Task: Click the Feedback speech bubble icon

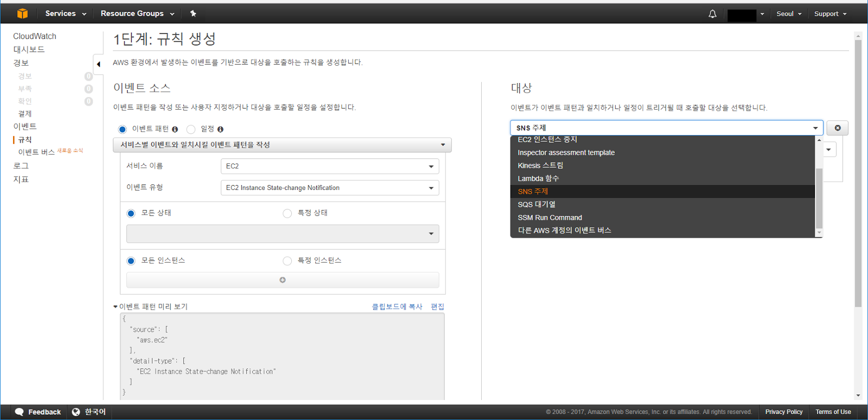Action: pyautogui.click(x=20, y=412)
